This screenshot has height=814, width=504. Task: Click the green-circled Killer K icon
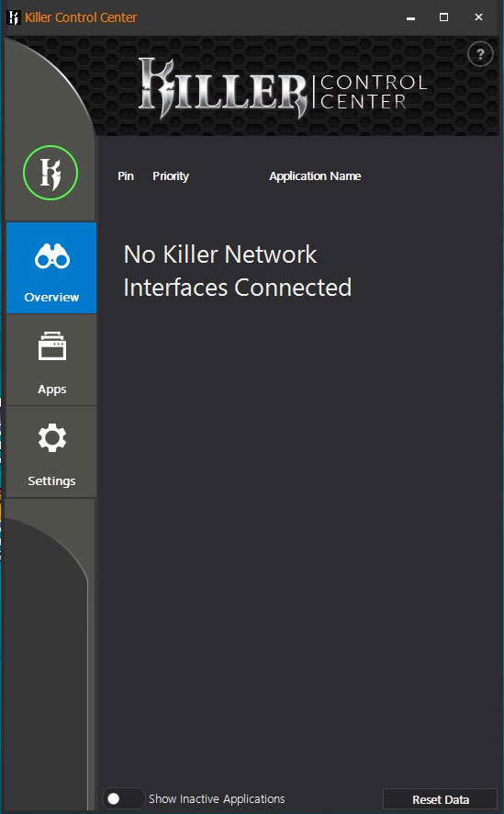coord(50,173)
